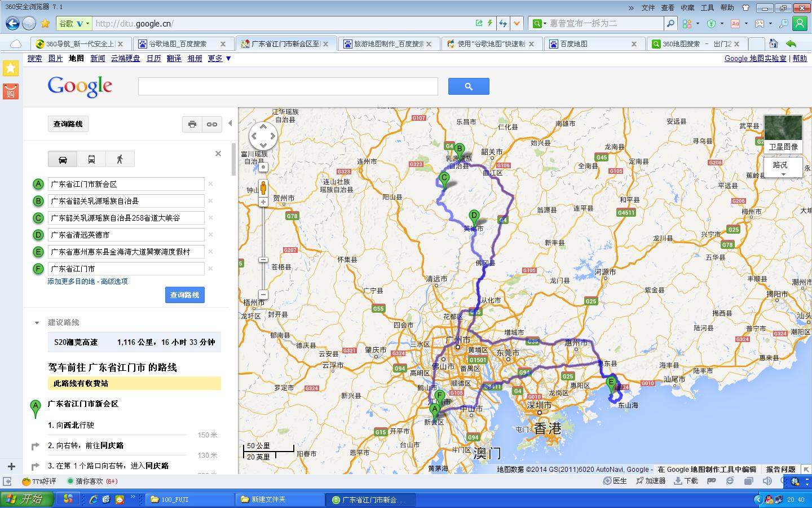The image size is (812, 508).
Task: Click the browser back arrow button
Action: pyautogui.click(x=12, y=23)
